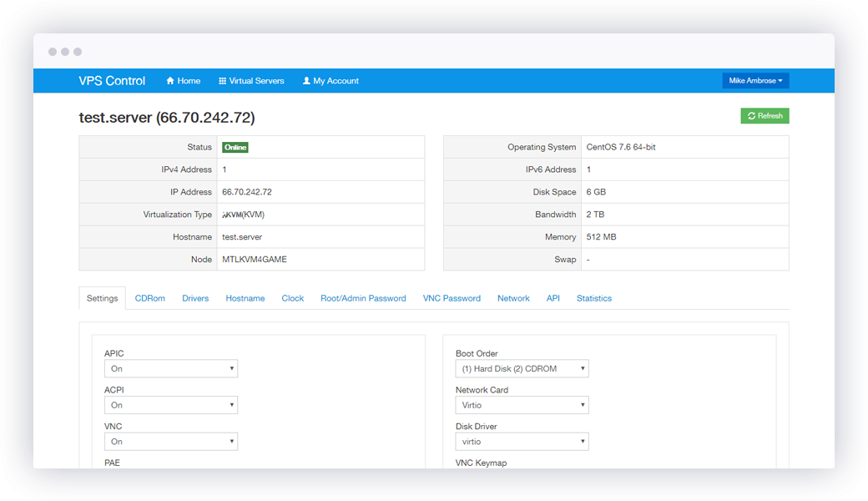
Task: Switch to the Network tab
Action: (x=513, y=298)
